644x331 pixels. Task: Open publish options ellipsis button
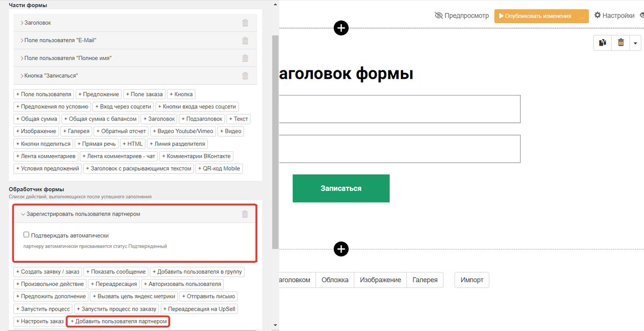pos(582,16)
